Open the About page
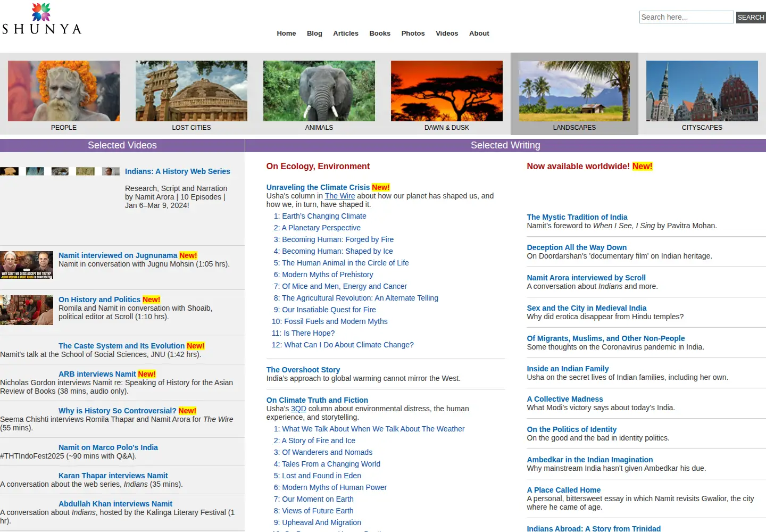 tap(479, 34)
